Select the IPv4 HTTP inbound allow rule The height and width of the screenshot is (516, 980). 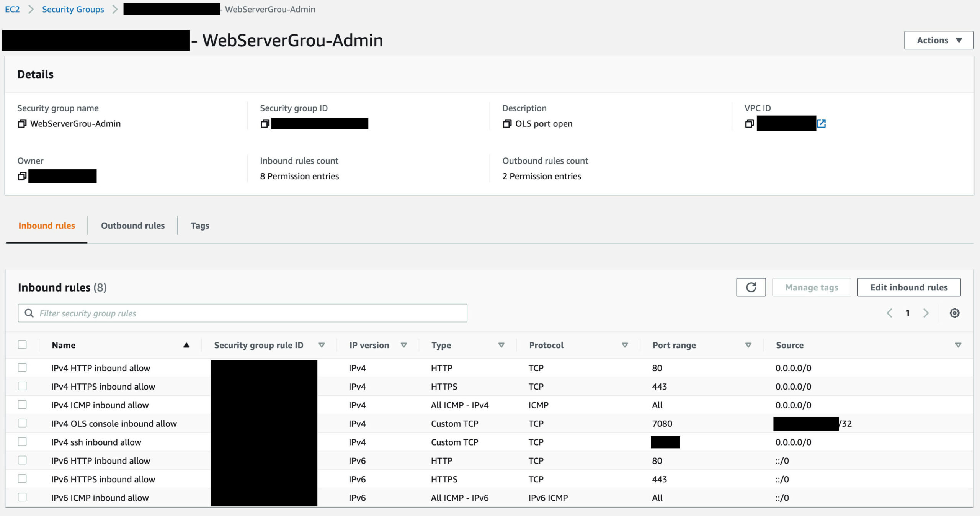22,368
